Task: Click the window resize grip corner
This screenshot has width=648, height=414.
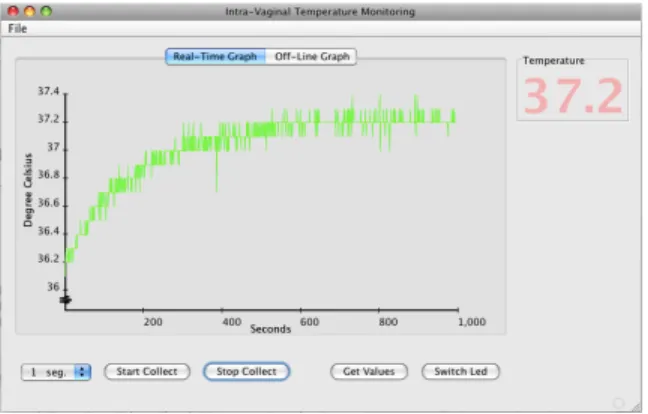Action: click(x=636, y=407)
